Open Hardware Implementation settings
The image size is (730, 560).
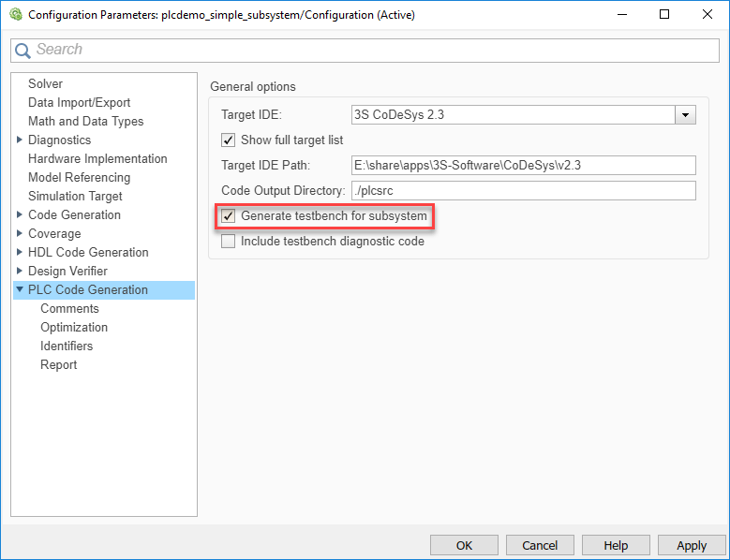click(97, 158)
